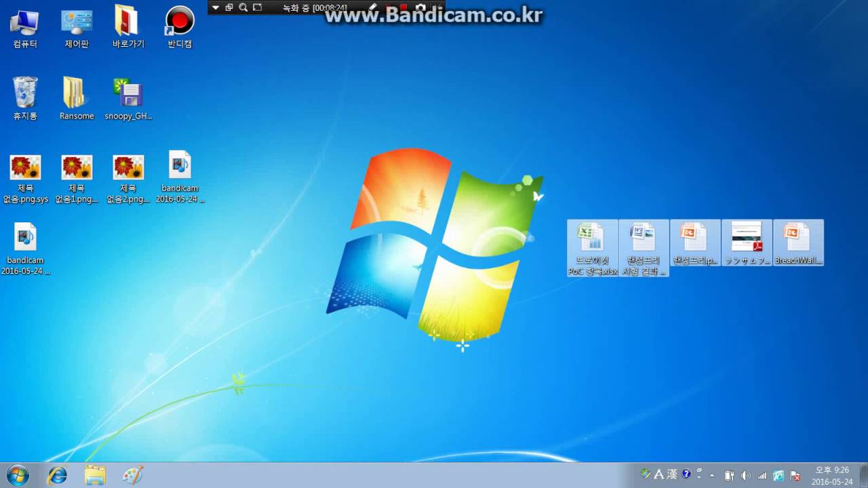Select the Japanese-named PDF file
The image size is (868, 488).
pos(747,243)
